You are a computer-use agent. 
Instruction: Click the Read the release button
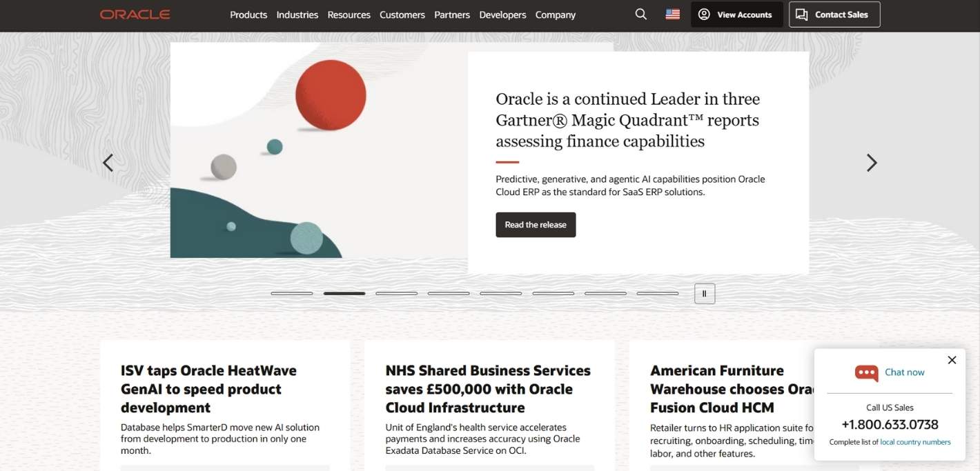pos(536,224)
